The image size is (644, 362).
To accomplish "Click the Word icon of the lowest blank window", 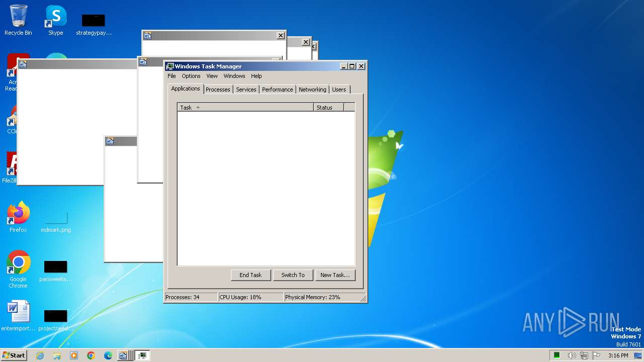I will pos(109,142).
